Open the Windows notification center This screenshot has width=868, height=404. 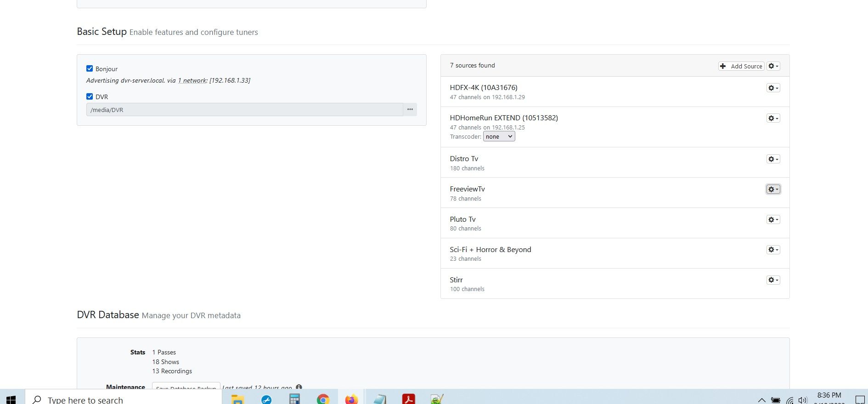pyautogui.click(x=860, y=400)
